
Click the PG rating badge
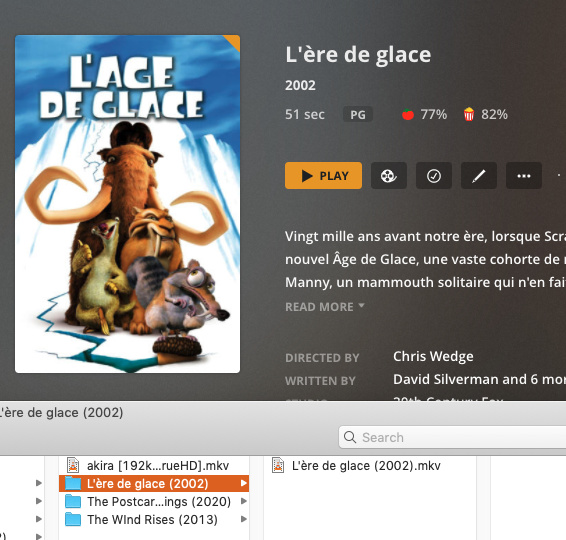[x=358, y=115]
